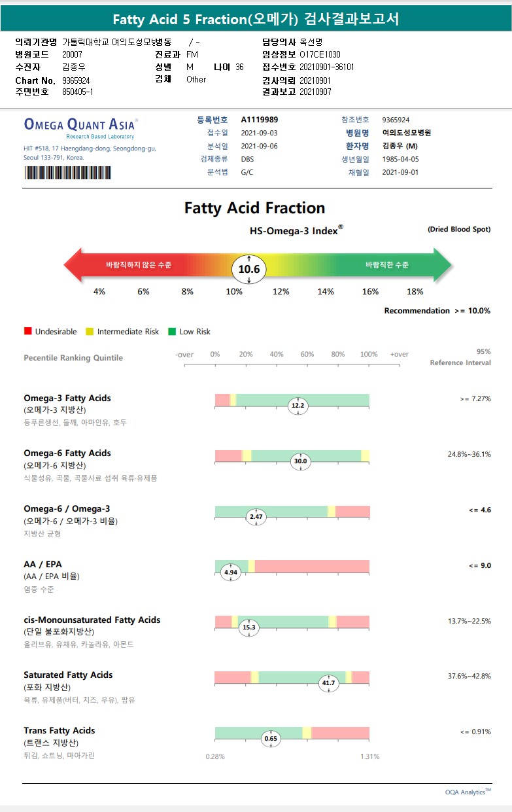The image size is (512, 812).
Task: Click the Recommendation >= 10.0% text
Action: pos(437,311)
